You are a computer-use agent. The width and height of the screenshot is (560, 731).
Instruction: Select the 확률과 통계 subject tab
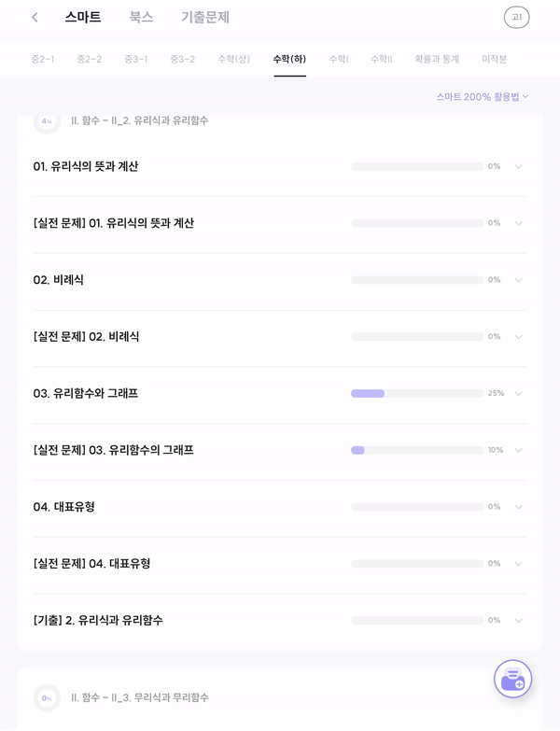[437, 59]
